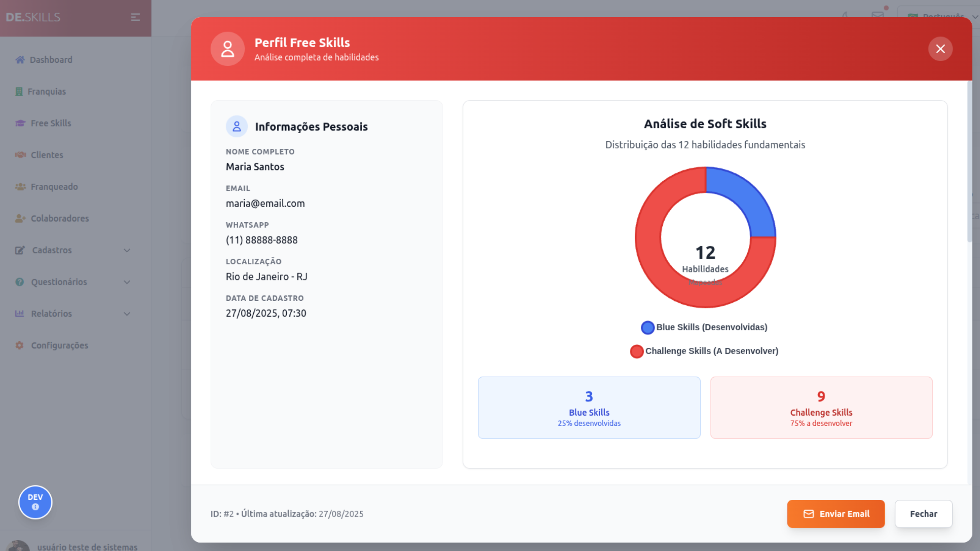Click the Informações Pessoais user icon
The width and height of the screenshot is (980, 551).
(237, 126)
